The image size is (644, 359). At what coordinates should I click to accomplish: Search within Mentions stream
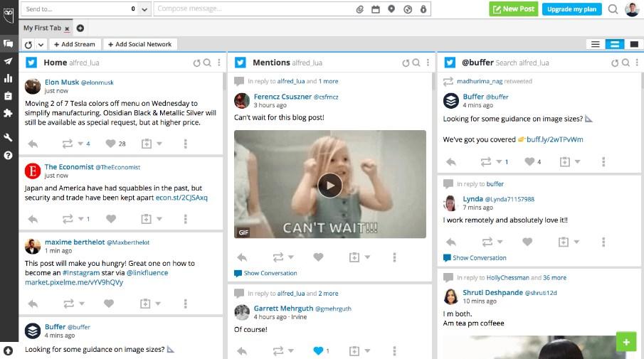tap(416, 63)
